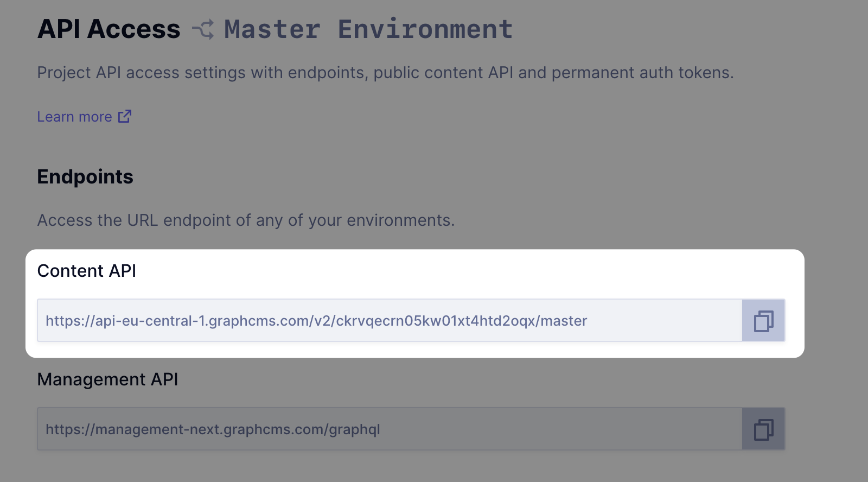Viewport: 868px width, 482px height.
Task: Click the external link icon after Learn more
Action: pos(125,116)
